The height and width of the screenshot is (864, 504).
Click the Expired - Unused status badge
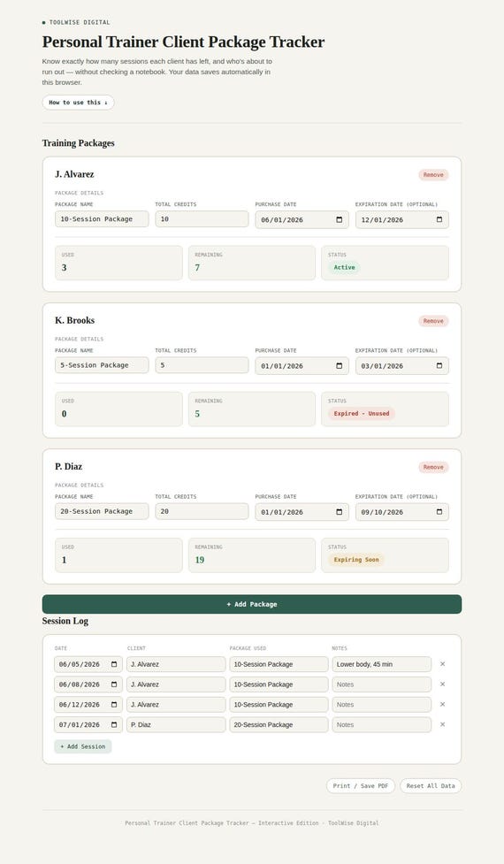click(362, 413)
